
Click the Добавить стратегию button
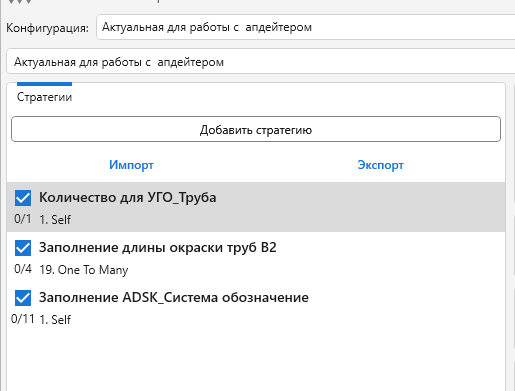pos(256,129)
